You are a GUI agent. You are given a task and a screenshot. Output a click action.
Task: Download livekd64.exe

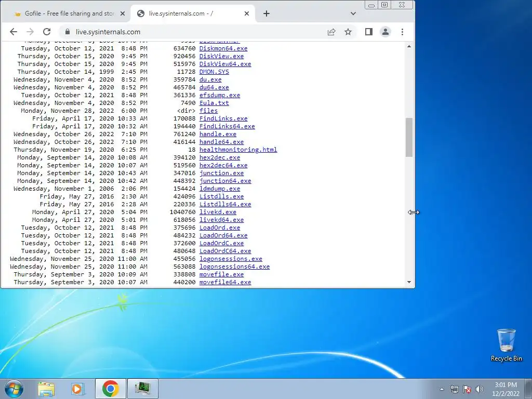[x=221, y=220]
